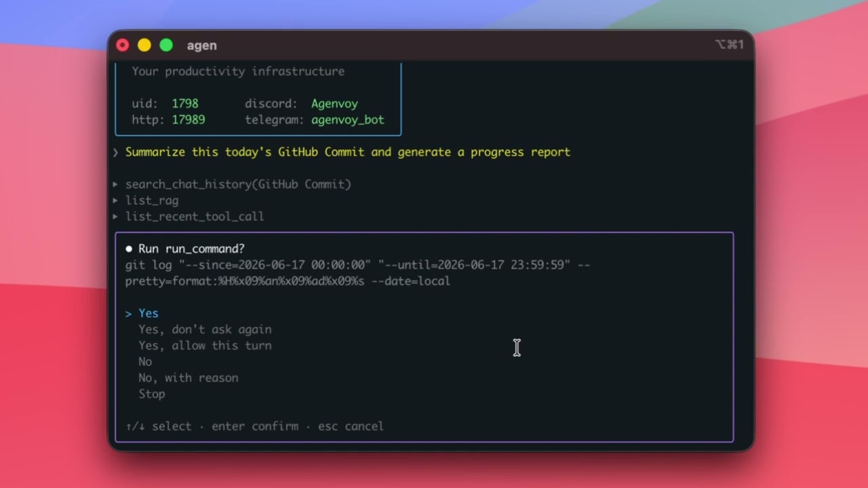Click the telegram handle 'agenvoy_bot'
Image resolution: width=868 pixels, height=488 pixels.
(x=348, y=120)
